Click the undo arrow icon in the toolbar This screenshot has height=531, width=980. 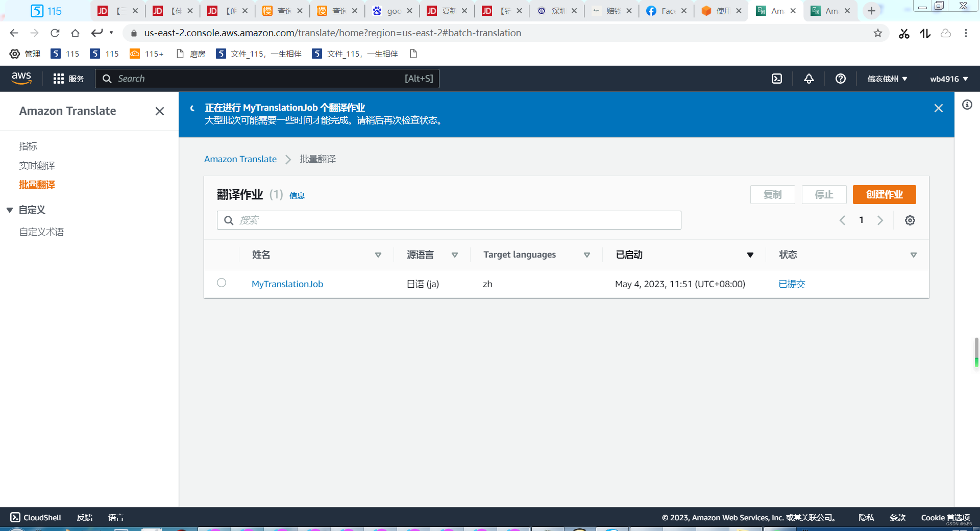click(x=97, y=33)
